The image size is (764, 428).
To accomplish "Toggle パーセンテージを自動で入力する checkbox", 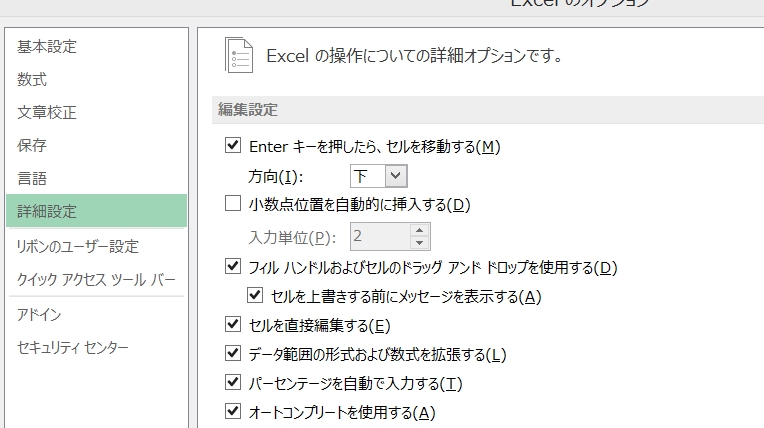I will coord(233,382).
